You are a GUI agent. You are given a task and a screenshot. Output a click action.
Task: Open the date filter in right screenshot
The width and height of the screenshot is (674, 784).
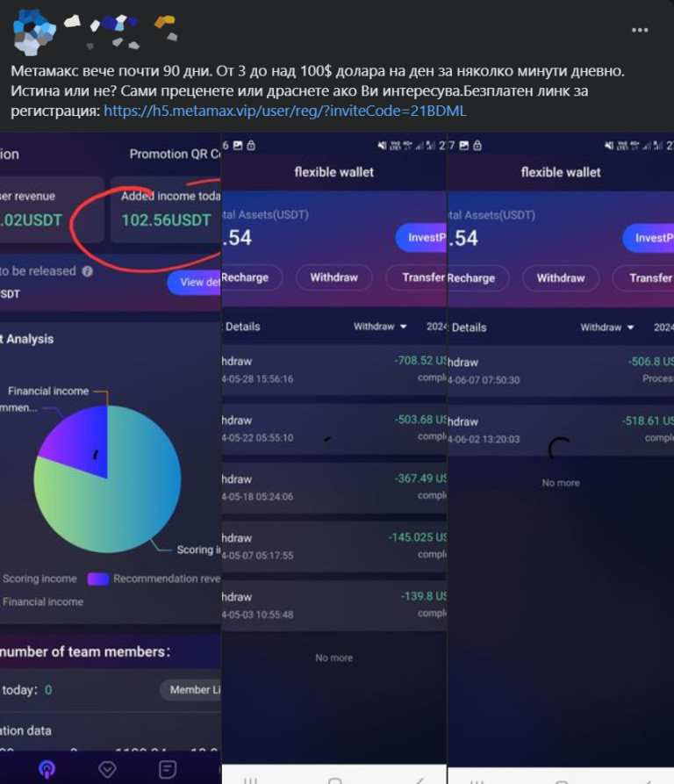(x=663, y=327)
